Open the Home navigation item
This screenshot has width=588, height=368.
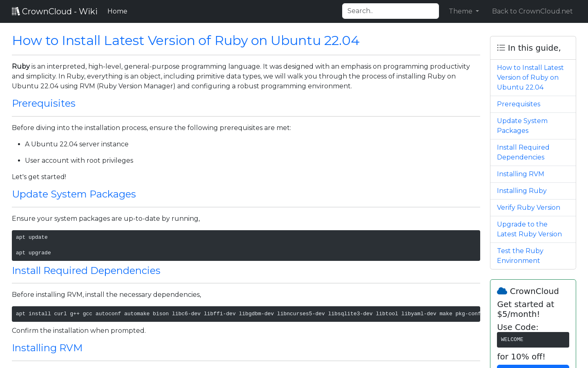(x=117, y=11)
